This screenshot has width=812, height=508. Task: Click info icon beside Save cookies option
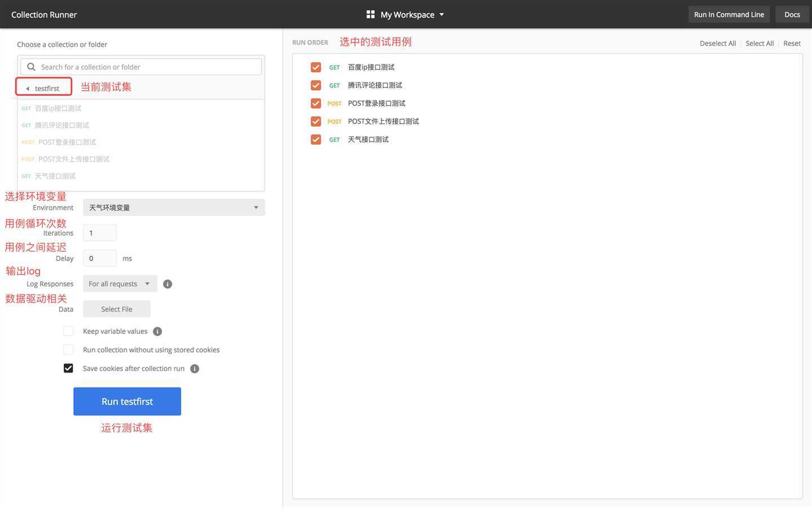coord(195,369)
